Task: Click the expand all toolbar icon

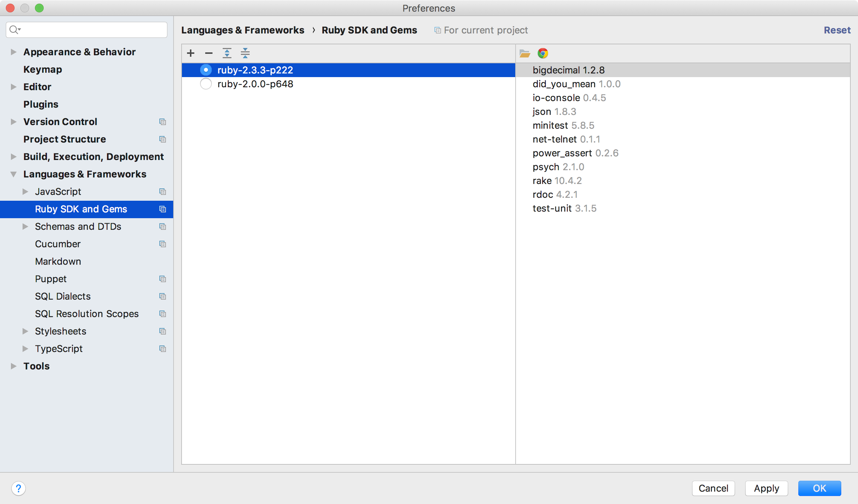Action: (227, 53)
